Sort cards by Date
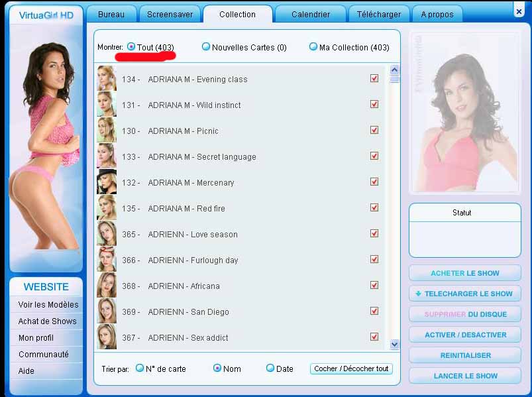The image size is (532, 397). tap(270, 369)
